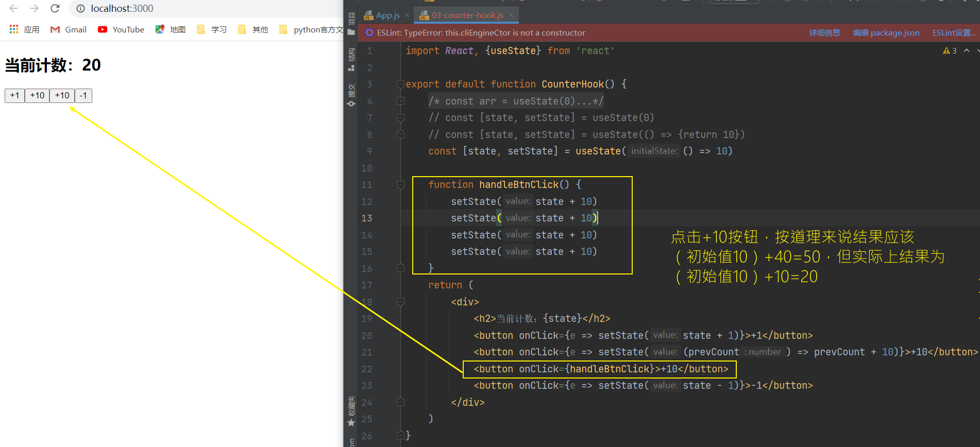Click the +10 button beside -1

[x=62, y=95]
